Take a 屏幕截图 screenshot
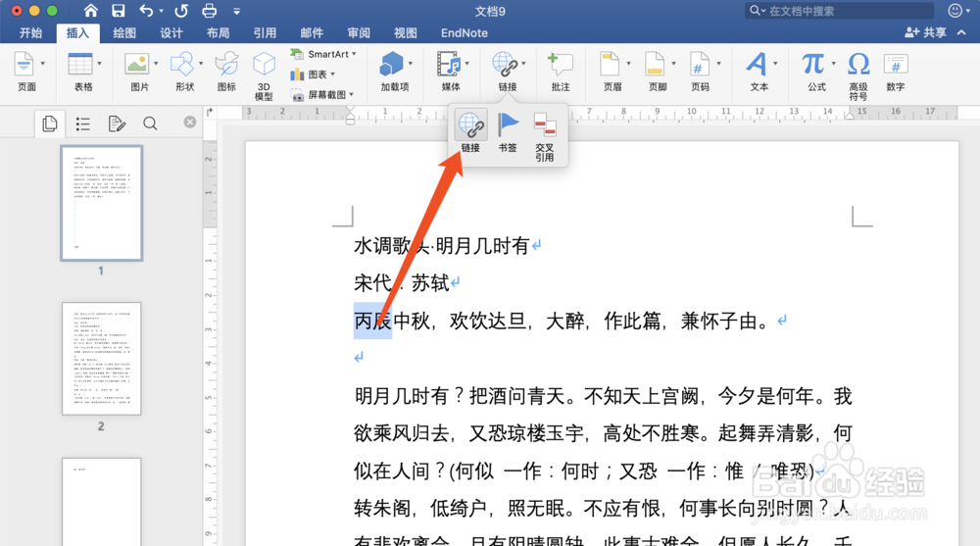 322,95
